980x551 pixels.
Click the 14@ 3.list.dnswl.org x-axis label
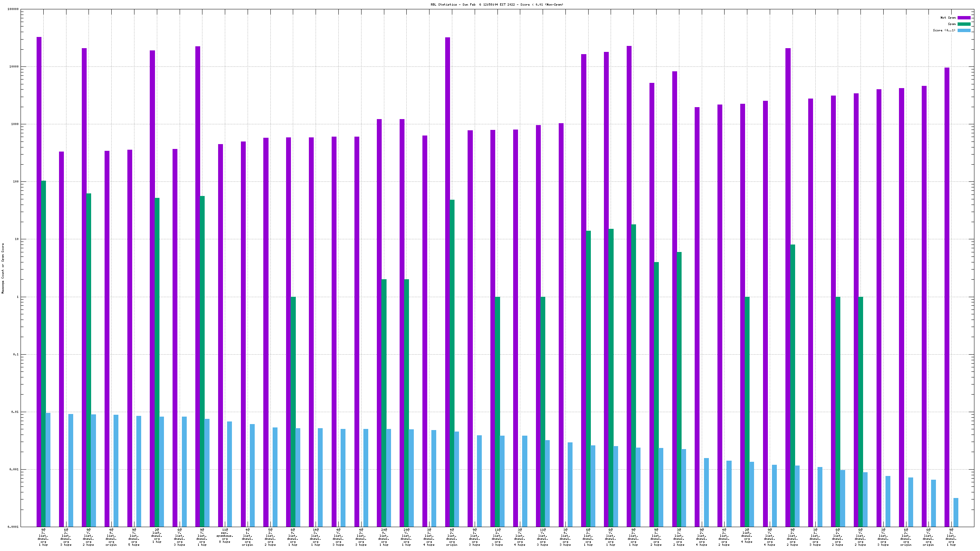[x=315, y=537]
